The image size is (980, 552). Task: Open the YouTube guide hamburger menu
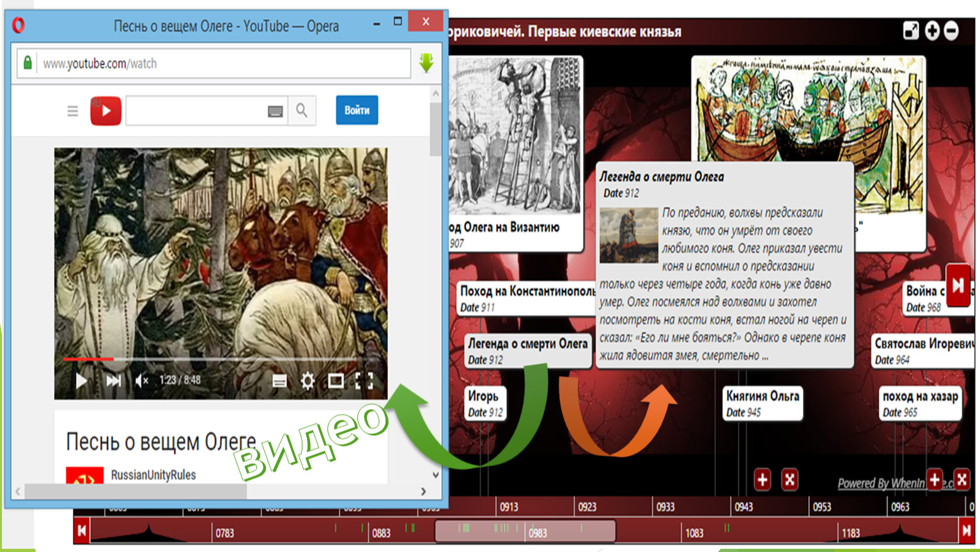tap(73, 111)
